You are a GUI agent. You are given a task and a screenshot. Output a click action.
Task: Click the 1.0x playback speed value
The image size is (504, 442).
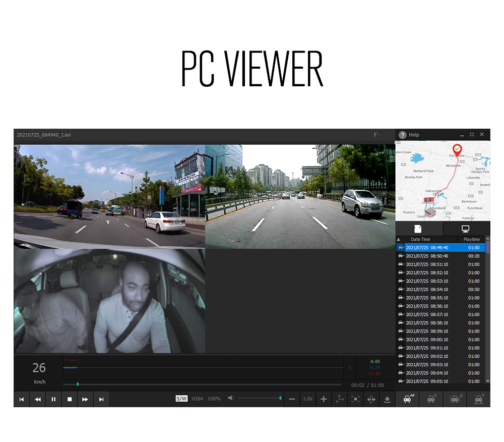(x=307, y=399)
